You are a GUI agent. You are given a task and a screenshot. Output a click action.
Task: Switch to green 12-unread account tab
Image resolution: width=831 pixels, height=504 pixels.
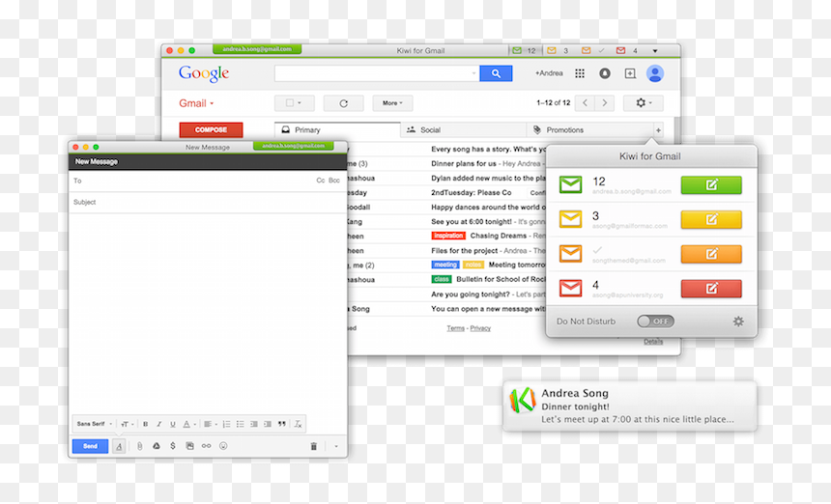tap(524, 51)
